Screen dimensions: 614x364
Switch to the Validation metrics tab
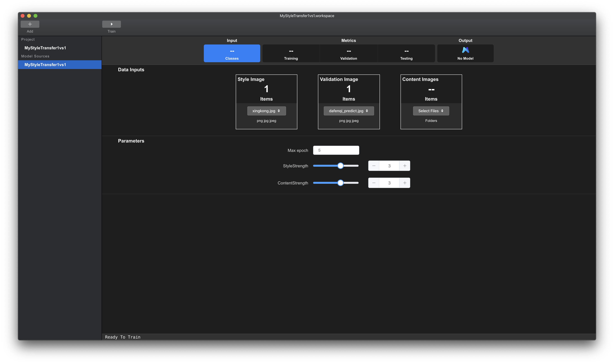[349, 54]
